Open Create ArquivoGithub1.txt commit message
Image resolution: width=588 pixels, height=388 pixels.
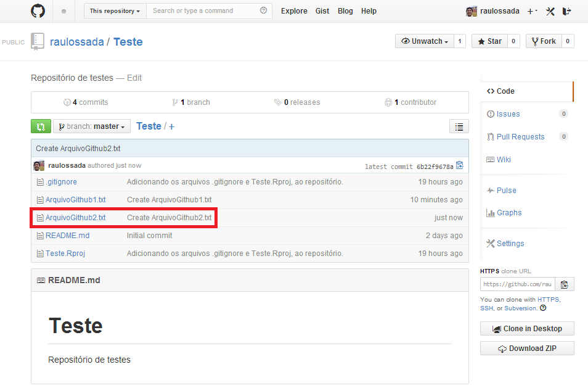169,200
